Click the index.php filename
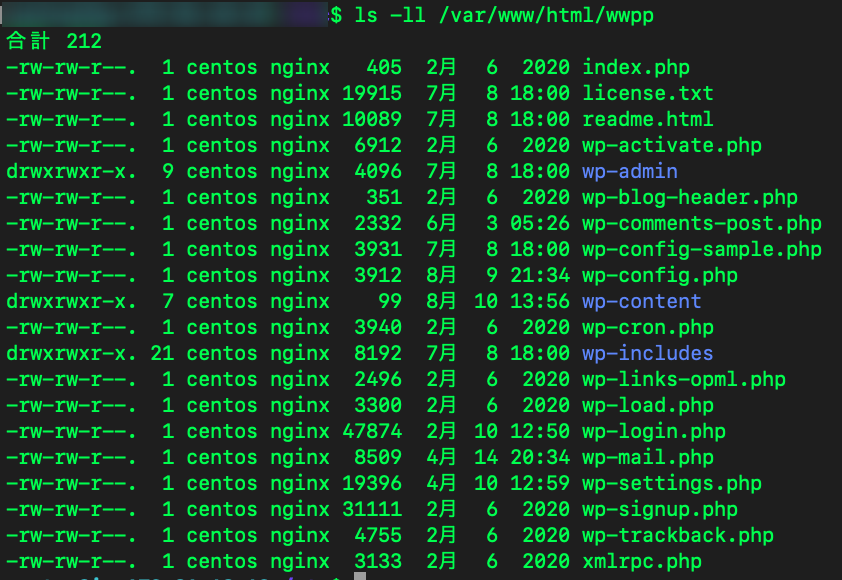842x580 pixels. [x=636, y=68]
